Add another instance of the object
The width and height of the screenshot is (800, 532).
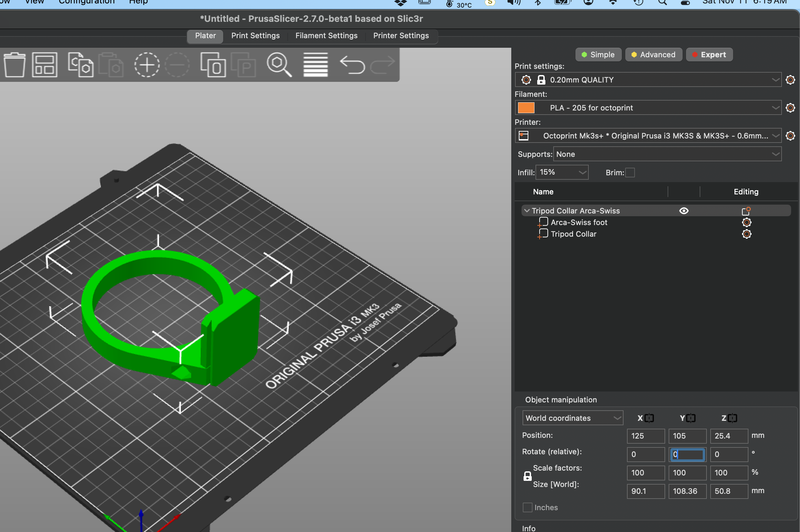coord(147,65)
